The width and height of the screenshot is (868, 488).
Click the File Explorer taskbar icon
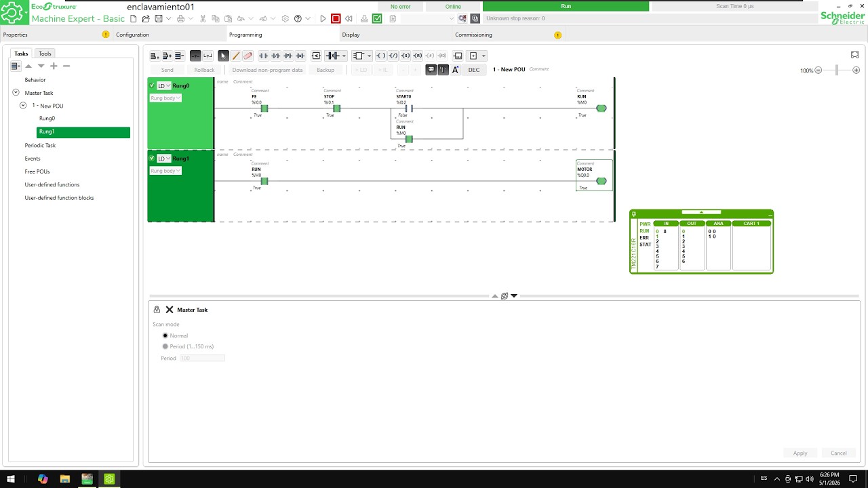click(x=65, y=479)
